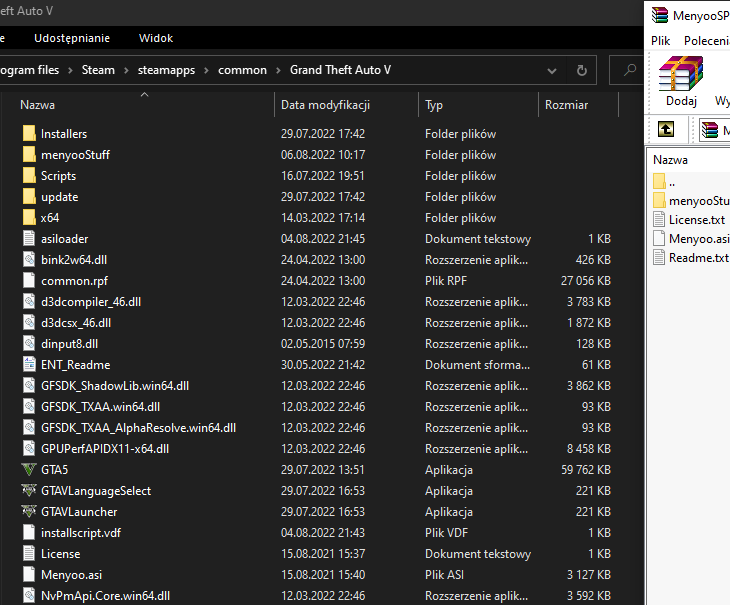Click the refresh icon beside the address bar
Image resolution: width=730 pixels, height=605 pixels.
[x=581, y=70]
